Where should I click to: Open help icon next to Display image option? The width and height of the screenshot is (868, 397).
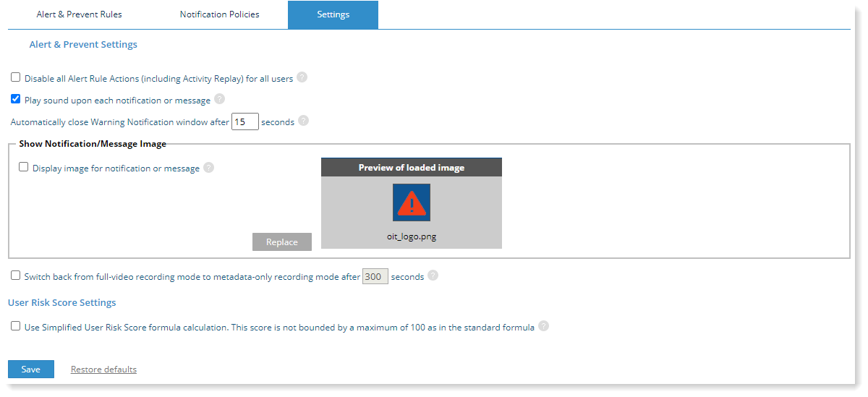click(x=209, y=167)
